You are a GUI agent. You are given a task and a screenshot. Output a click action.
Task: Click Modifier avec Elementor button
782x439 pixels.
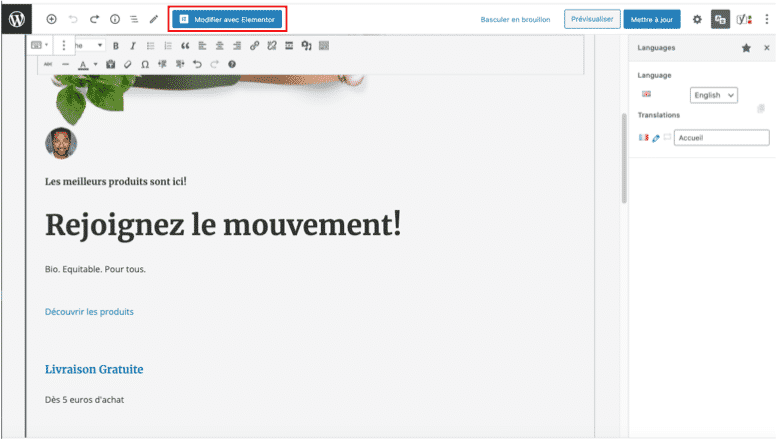pyautogui.click(x=227, y=19)
